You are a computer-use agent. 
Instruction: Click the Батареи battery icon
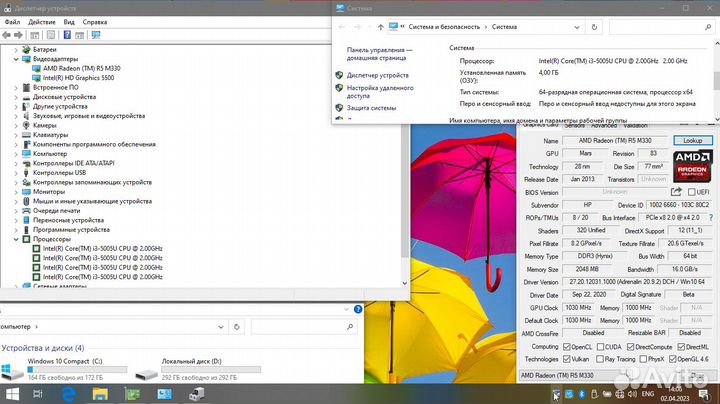click(x=26, y=50)
